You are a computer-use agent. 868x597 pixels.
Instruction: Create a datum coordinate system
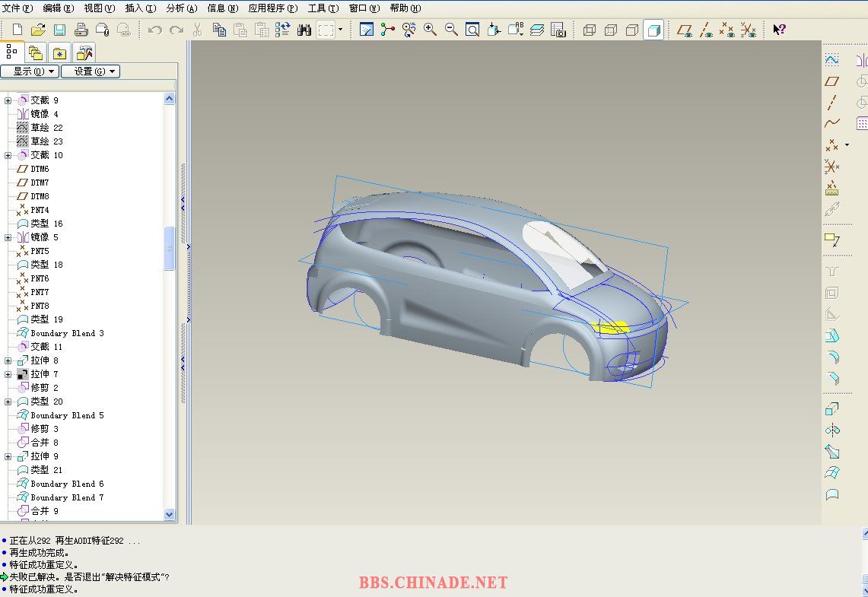tap(831, 166)
